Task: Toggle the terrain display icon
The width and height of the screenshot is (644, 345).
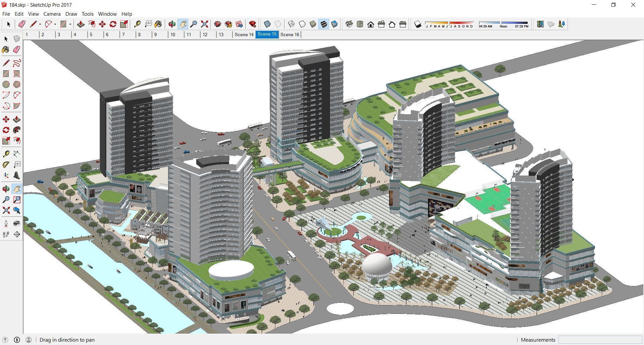Action: pos(551,24)
